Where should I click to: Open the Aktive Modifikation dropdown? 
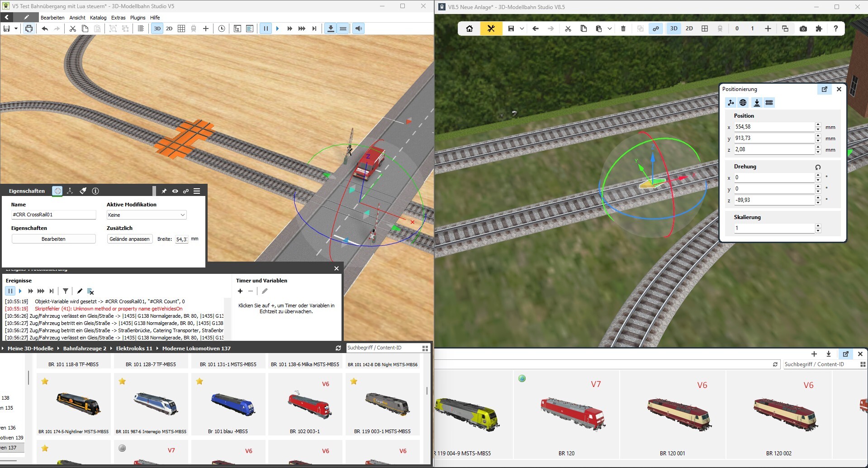pos(147,215)
